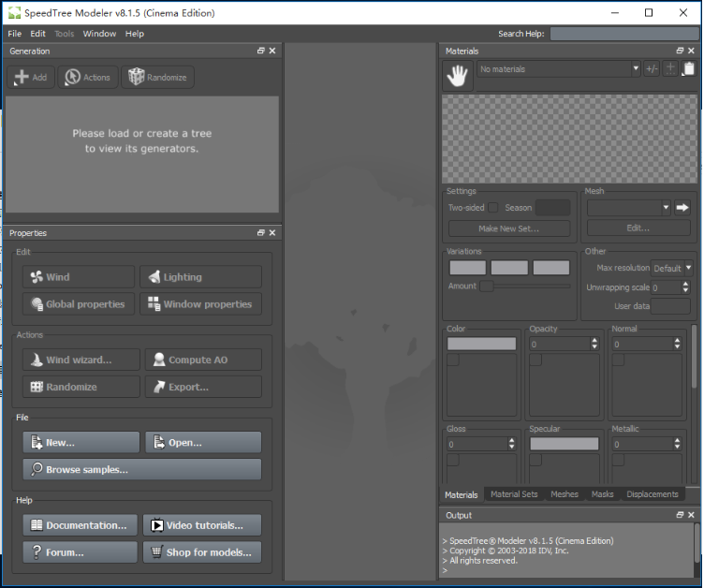Toggle the checkbox under the Color swatch
704x588 pixels.
pos(453,360)
